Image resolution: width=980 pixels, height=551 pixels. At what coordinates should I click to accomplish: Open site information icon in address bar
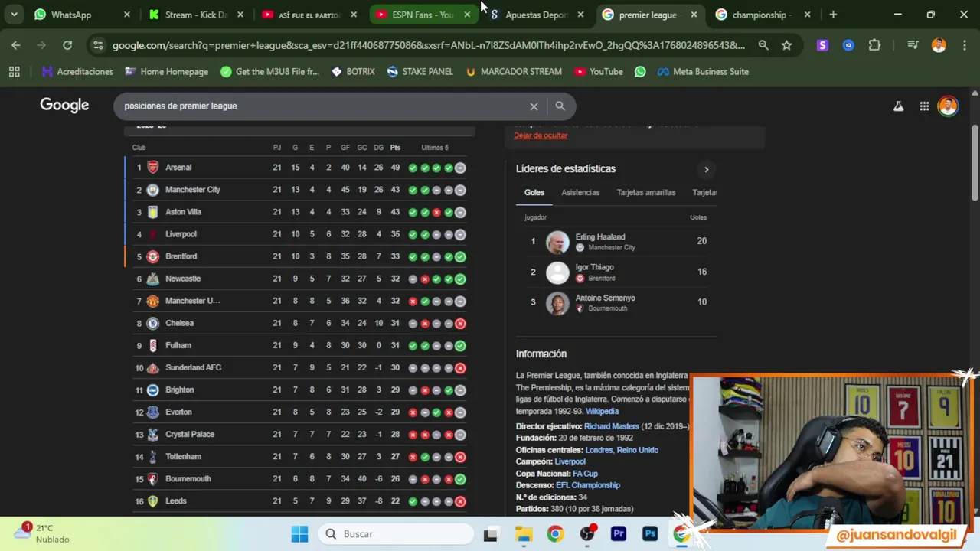[x=98, y=45]
